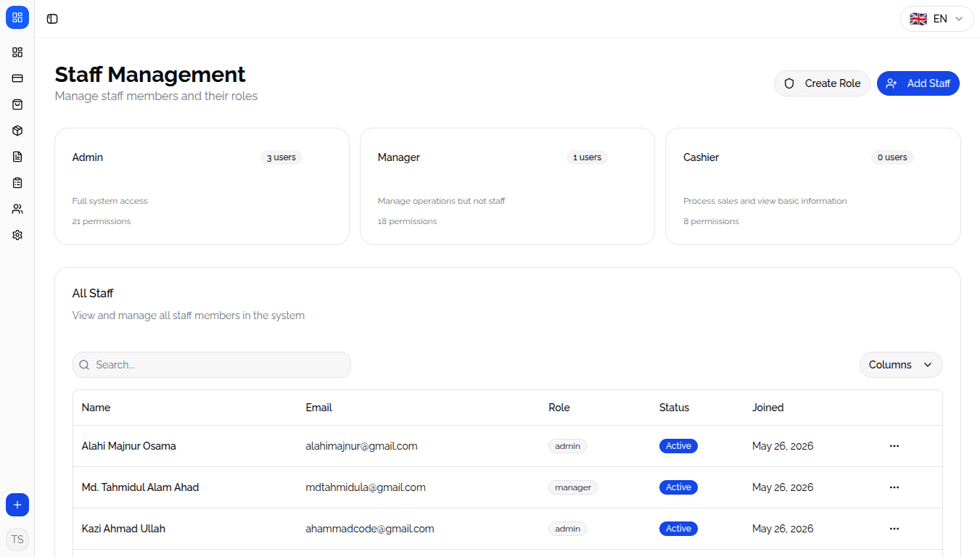Sort by the Name column header
Viewport: 980px width, 557px height.
coord(96,408)
